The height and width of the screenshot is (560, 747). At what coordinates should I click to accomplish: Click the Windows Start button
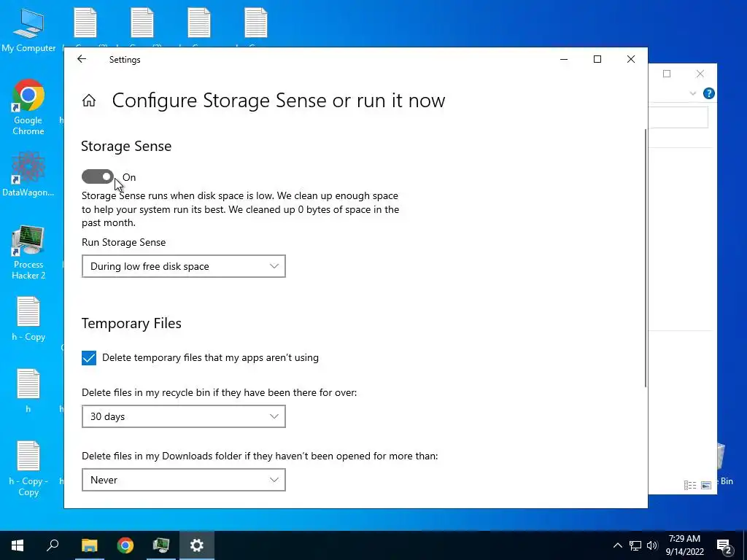[x=18, y=545]
